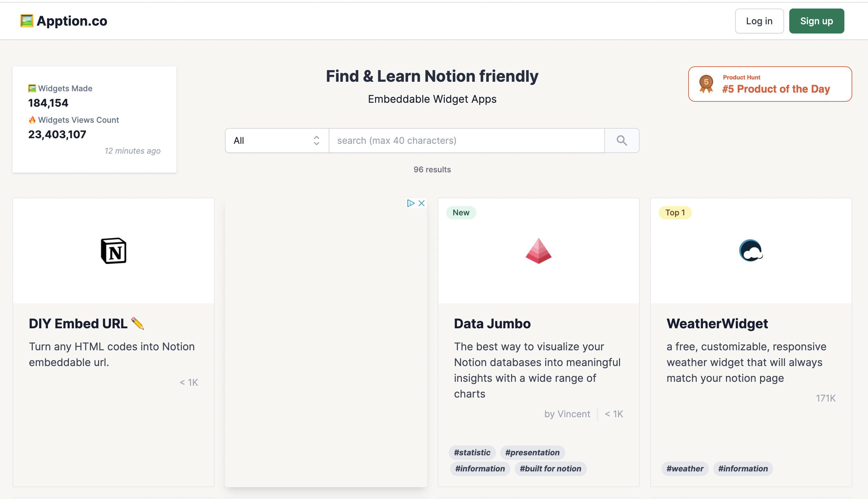Click the Log in button

click(759, 21)
